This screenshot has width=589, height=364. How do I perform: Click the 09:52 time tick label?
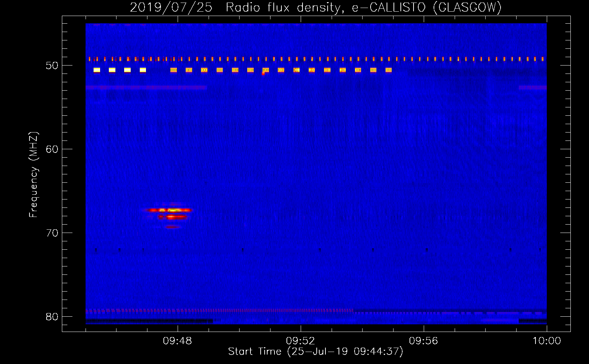[x=300, y=341]
